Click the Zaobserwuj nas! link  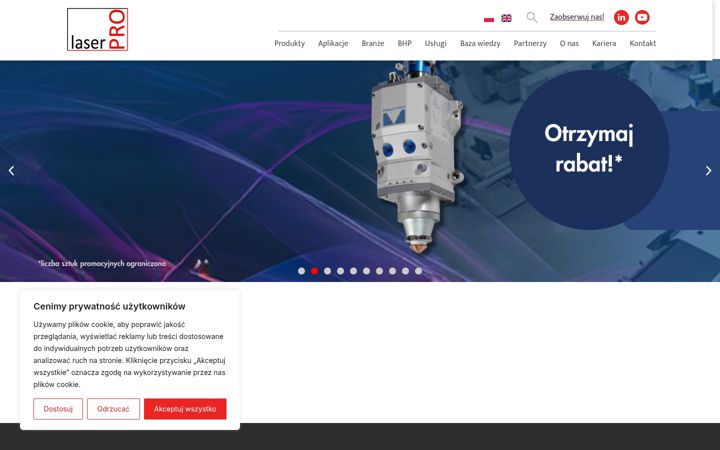click(x=577, y=17)
